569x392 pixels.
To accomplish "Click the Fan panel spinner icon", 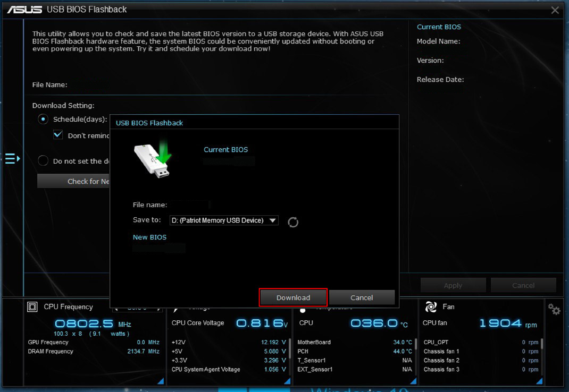I will point(431,307).
